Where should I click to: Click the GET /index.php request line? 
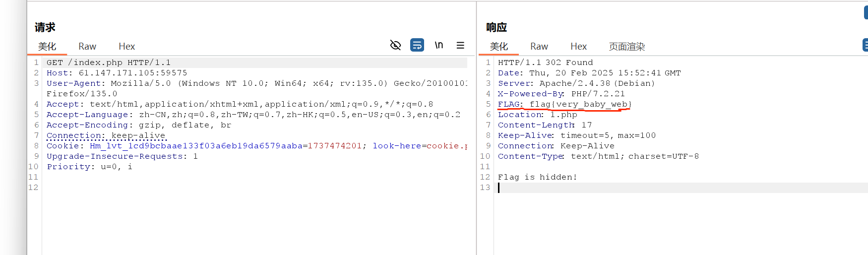point(109,63)
